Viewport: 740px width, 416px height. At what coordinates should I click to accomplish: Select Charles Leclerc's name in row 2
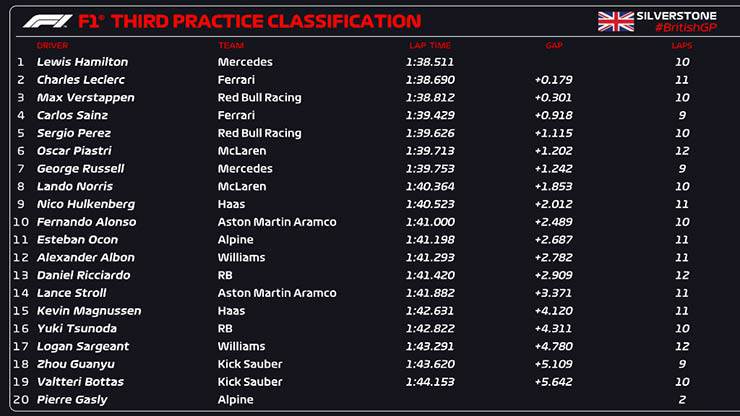click(x=80, y=80)
